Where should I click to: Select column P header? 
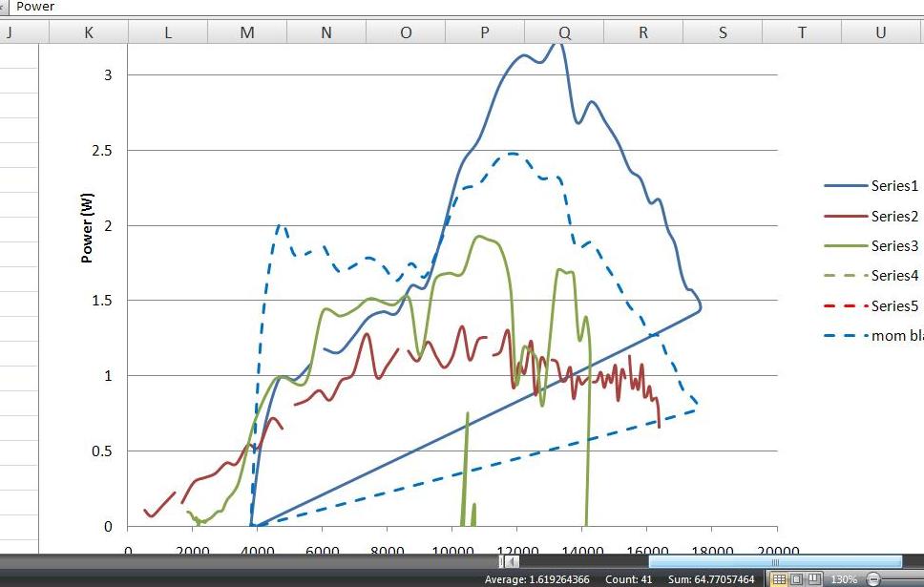pyautogui.click(x=485, y=32)
